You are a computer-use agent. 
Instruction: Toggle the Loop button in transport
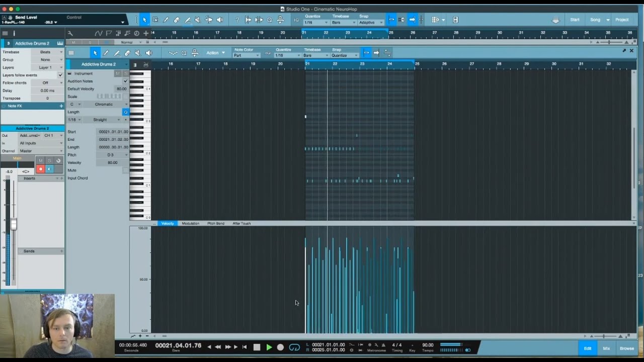point(294,347)
